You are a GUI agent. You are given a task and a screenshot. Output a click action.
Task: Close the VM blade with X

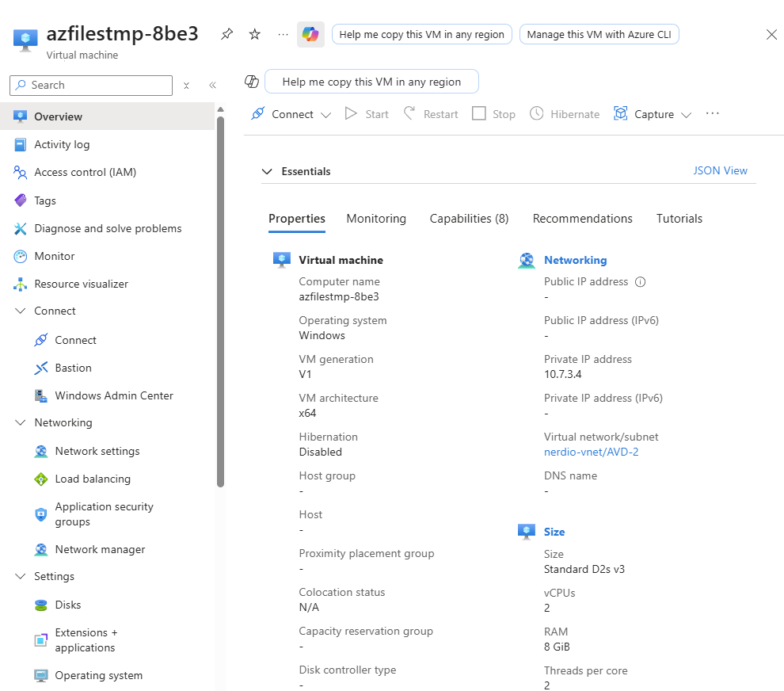771,35
